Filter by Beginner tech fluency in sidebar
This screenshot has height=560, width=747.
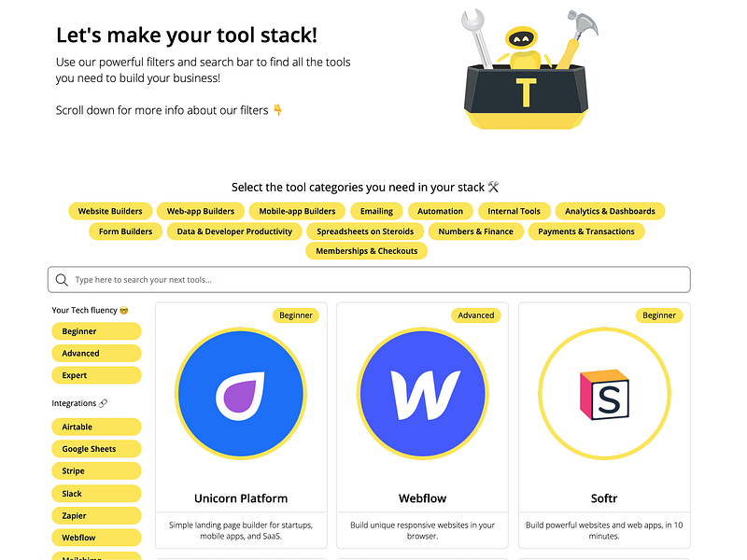point(96,331)
